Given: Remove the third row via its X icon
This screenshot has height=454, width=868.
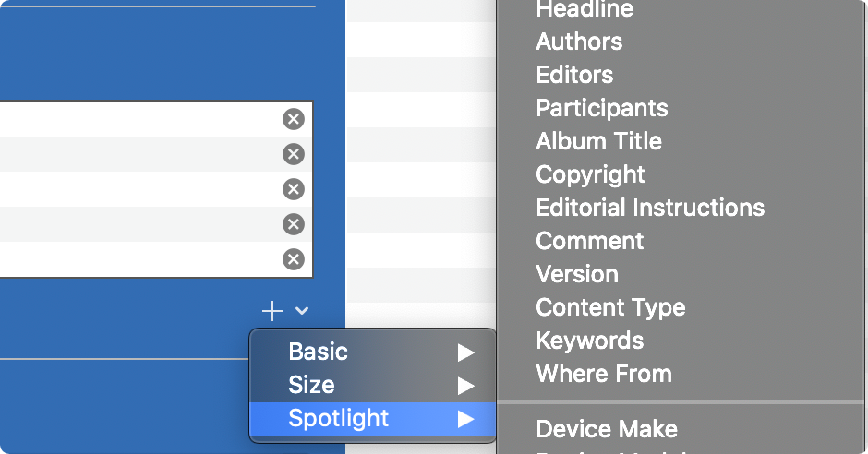Looking at the screenshot, I should 294,189.
